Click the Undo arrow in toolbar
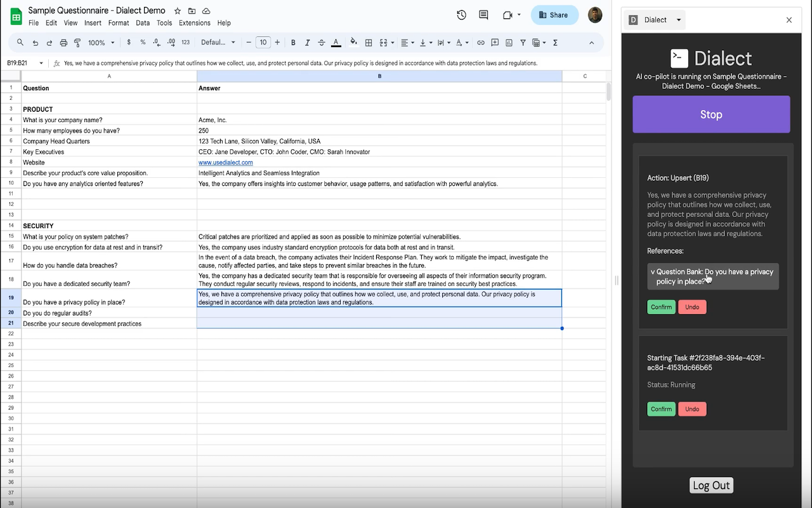812x508 pixels. (35, 43)
